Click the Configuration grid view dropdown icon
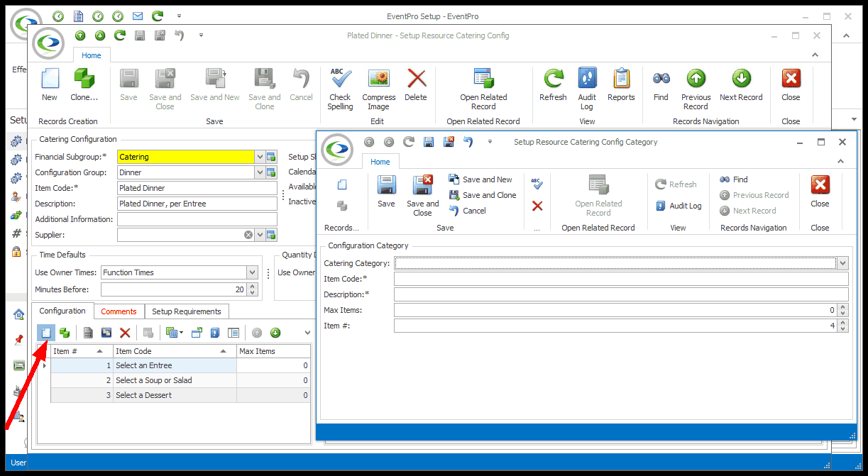868x476 pixels. pyautogui.click(x=173, y=333)
